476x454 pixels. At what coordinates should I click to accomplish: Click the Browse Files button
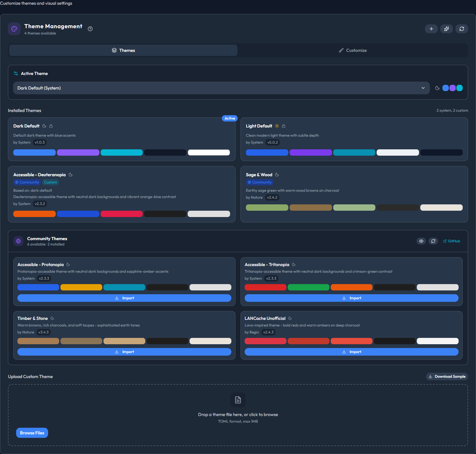[32, 433]
